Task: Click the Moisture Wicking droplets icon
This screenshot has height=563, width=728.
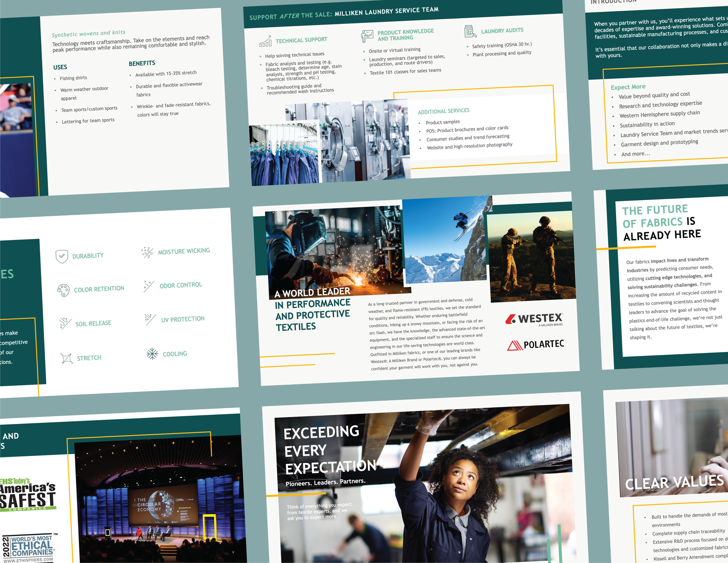Action: click(147, 252)
